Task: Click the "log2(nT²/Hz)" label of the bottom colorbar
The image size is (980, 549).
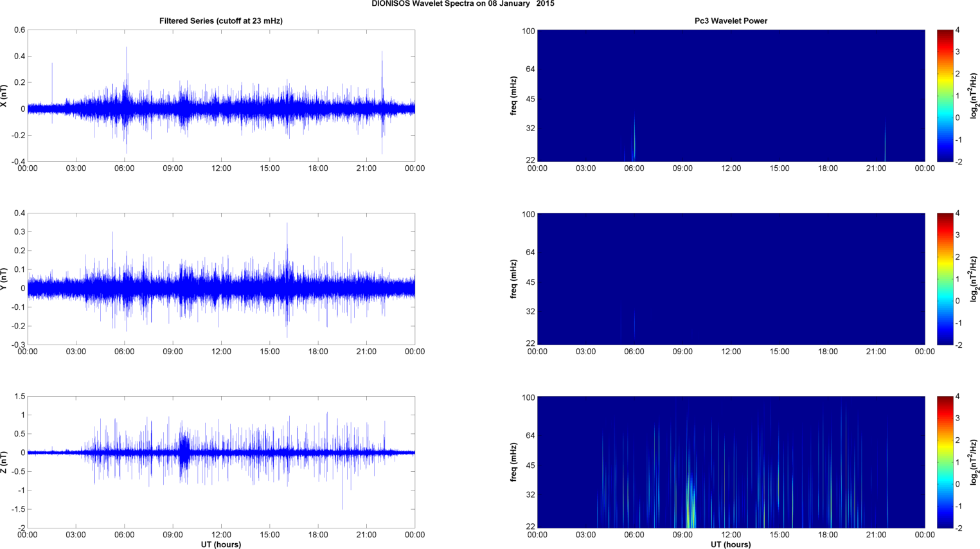Action: pos(974,462)
